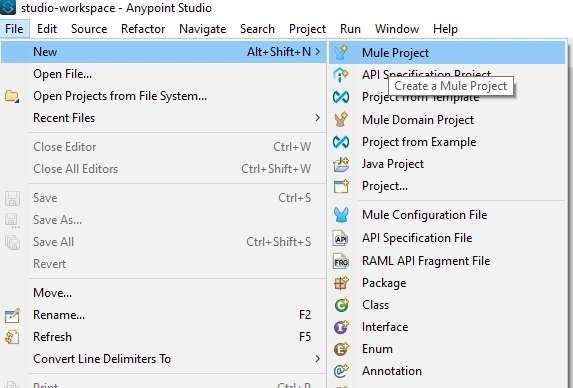573x388 pixels.
Task: Open the Source menu
Action: pyautogui.click(x=89, y=29)
